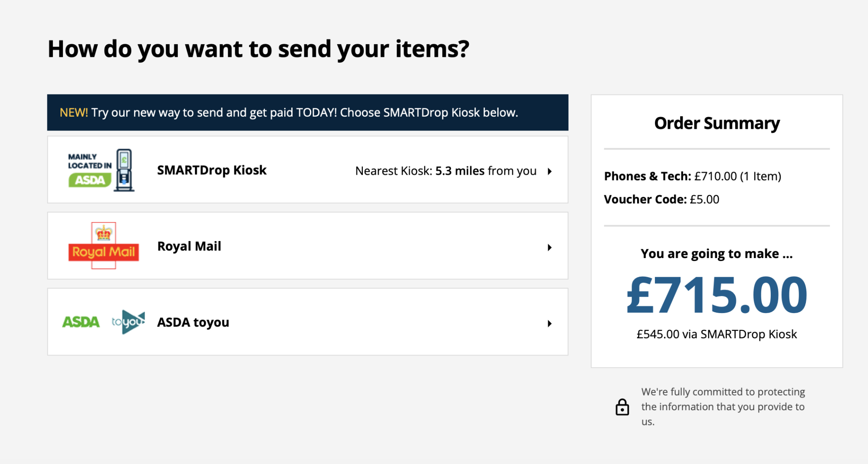Choose the Royal Mail label
Screen dimensions: 868x464
pos(189,246)
